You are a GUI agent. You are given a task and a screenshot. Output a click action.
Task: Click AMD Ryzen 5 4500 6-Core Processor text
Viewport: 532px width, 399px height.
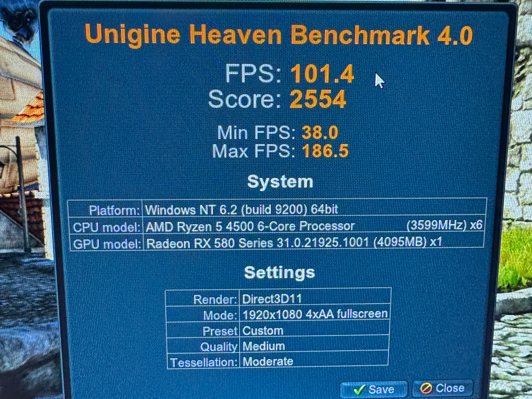[250, 226]
